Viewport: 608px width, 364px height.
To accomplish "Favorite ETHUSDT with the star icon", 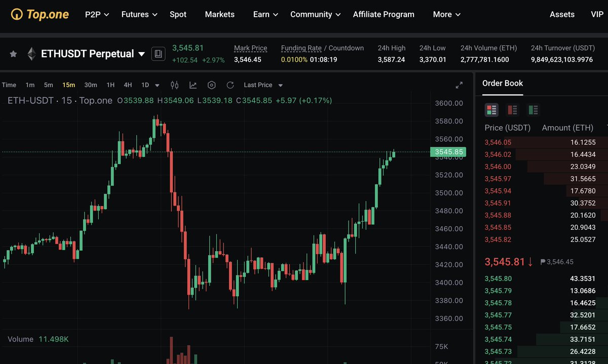I will (14, 54).
